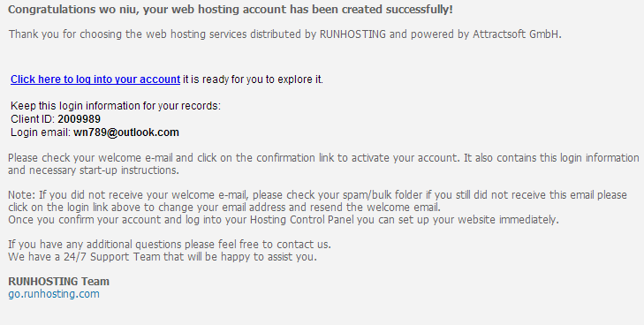
Task: Click the 'Hosting Control Panel' phrase
Action: (x=302, y=220)
